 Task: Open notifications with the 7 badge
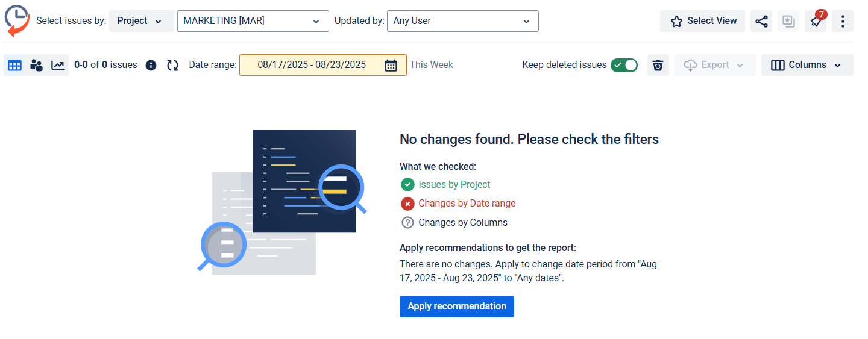tap(815, 21)
